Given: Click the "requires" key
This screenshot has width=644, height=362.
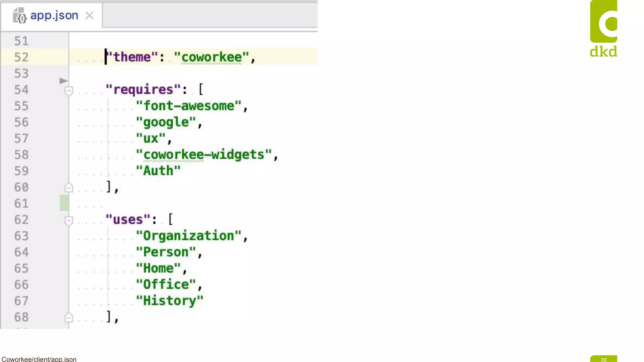Looking at the screenshot, I should [x=143, y=90].
